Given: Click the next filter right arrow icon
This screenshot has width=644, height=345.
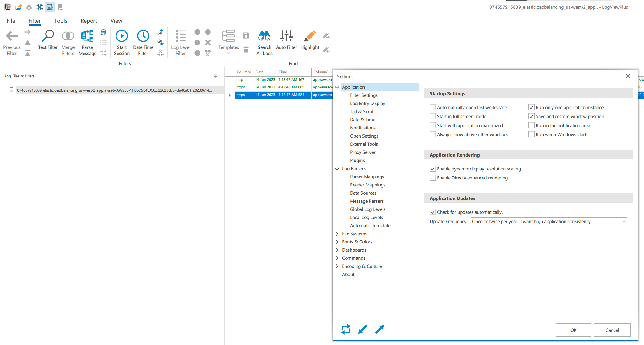Looking at the screenshot, I should click(28, 32).
